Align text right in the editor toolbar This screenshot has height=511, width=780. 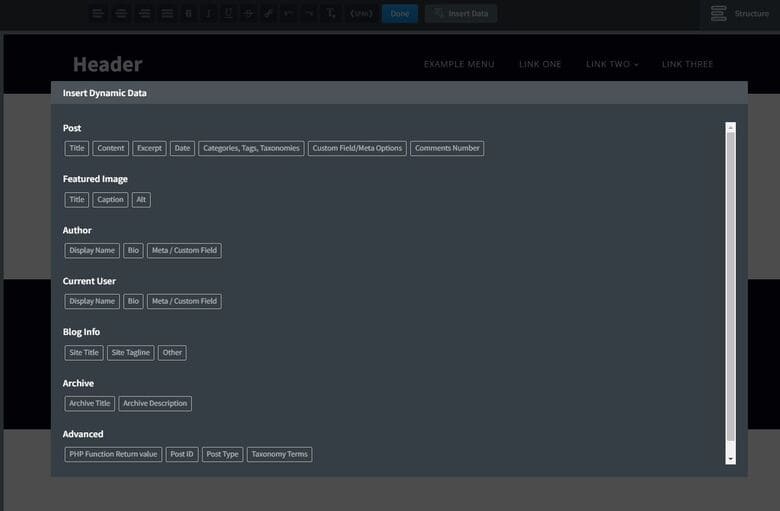pos(144,13)
